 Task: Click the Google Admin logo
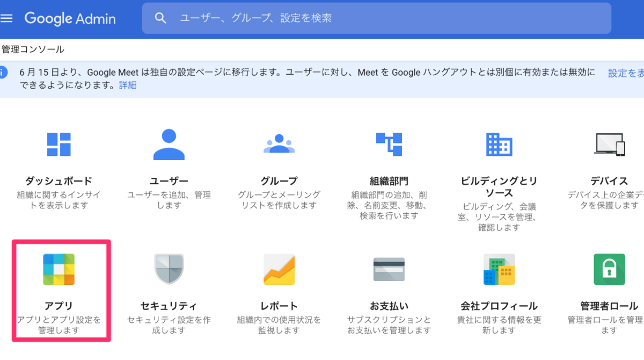click(x=70, y=18)
